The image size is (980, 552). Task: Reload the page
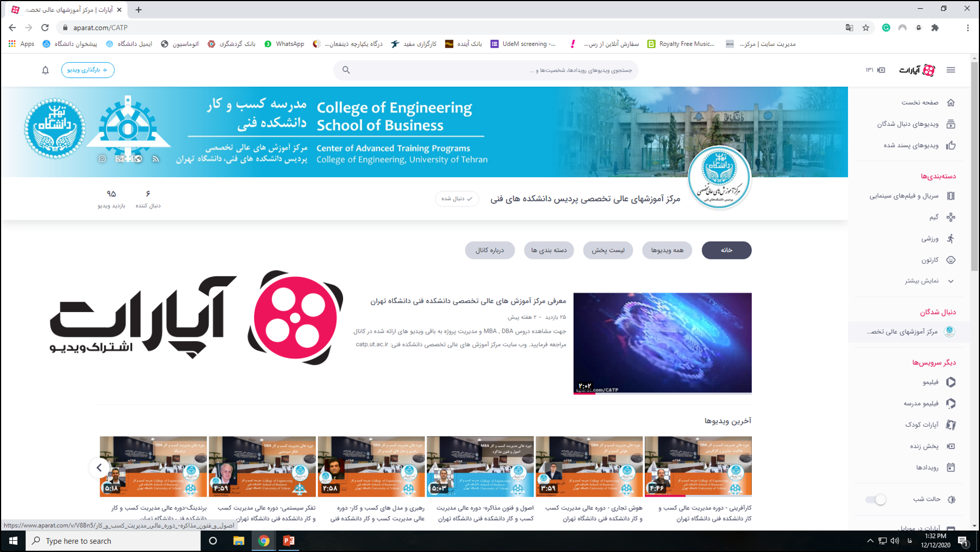(x=45, y=27)
